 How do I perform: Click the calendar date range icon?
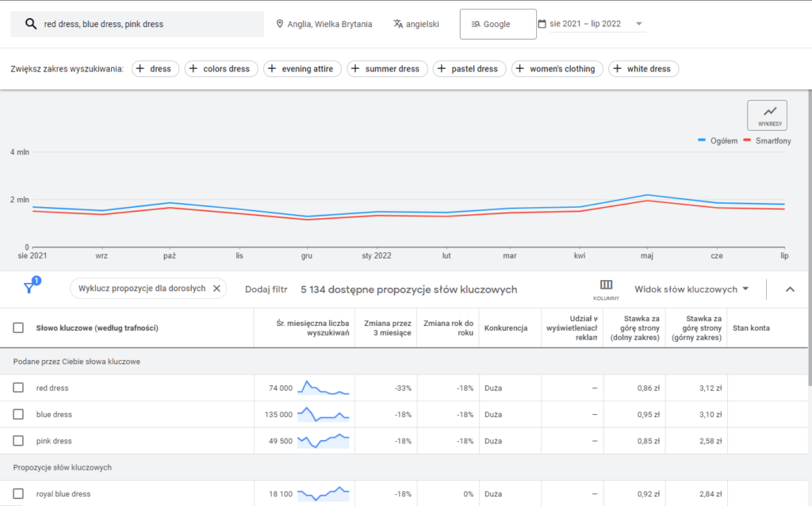point(542,24)
